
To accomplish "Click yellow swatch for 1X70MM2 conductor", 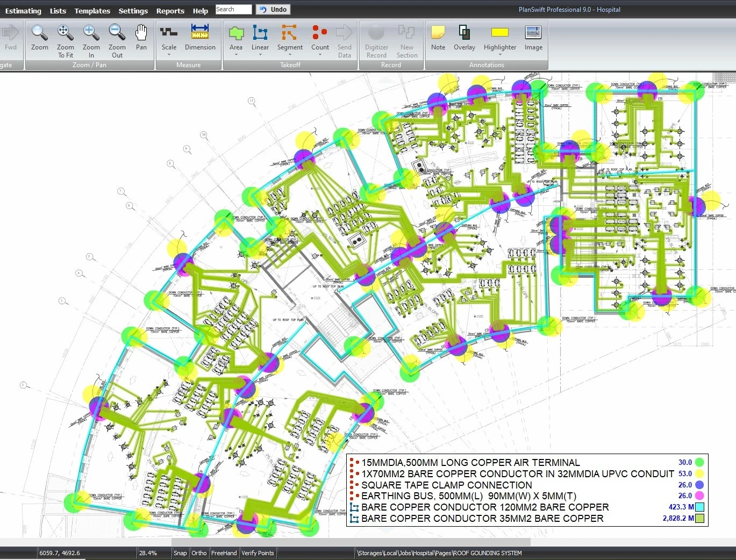I will click(x=699, y=473).
